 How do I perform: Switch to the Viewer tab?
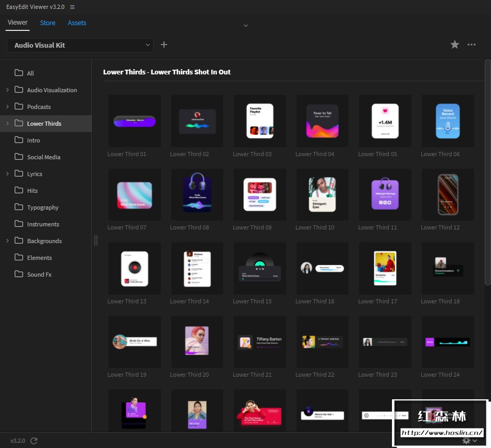click(17, 23)
